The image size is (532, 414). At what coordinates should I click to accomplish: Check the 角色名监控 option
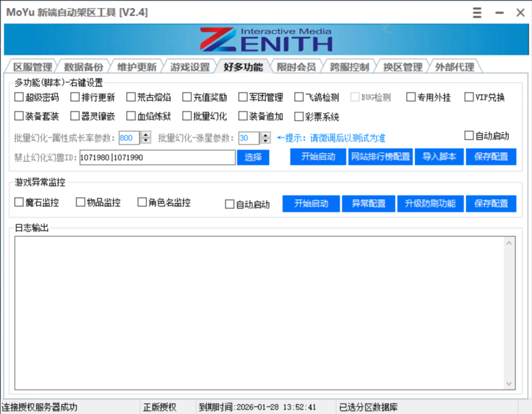142,201
